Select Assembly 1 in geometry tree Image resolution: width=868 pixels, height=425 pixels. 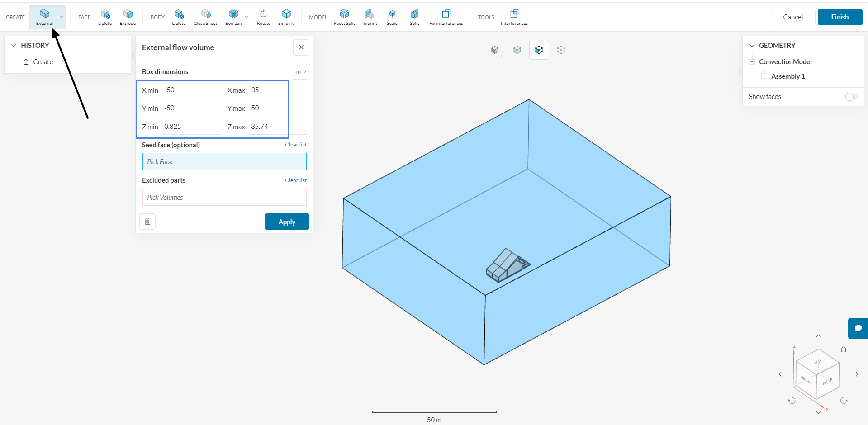click(788, 76)
